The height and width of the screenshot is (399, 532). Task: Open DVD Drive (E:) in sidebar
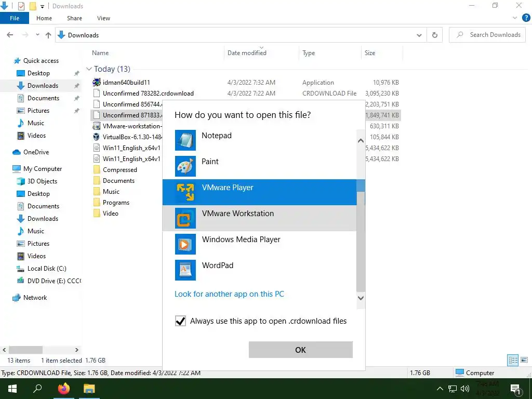pyautogui.click(x=49, y=281)
